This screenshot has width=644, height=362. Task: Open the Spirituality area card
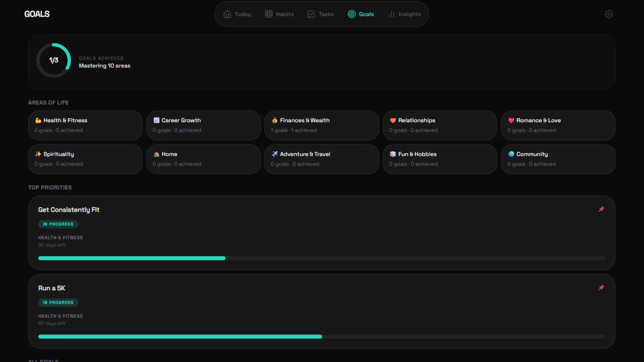pos(85,159)
